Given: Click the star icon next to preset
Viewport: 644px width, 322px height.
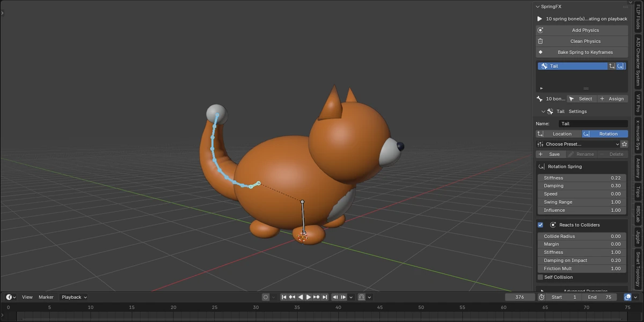Looking at the screenshot, I should pos(624,144).
